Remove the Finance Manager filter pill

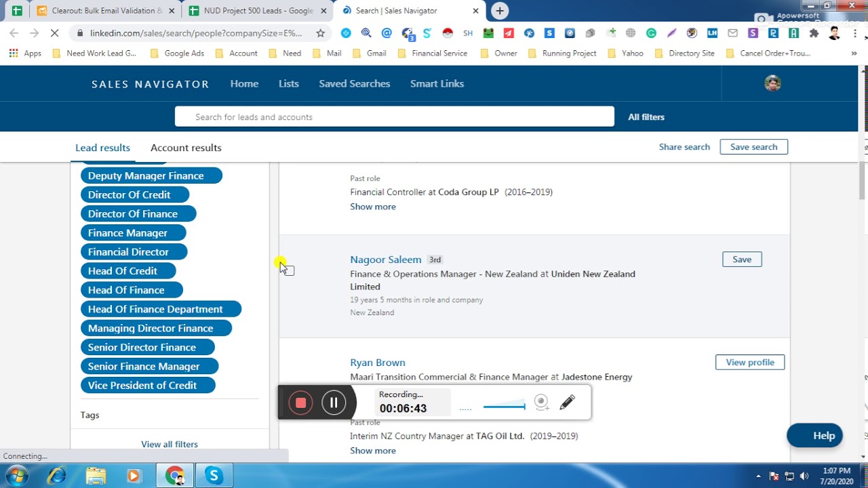(134, 232)
